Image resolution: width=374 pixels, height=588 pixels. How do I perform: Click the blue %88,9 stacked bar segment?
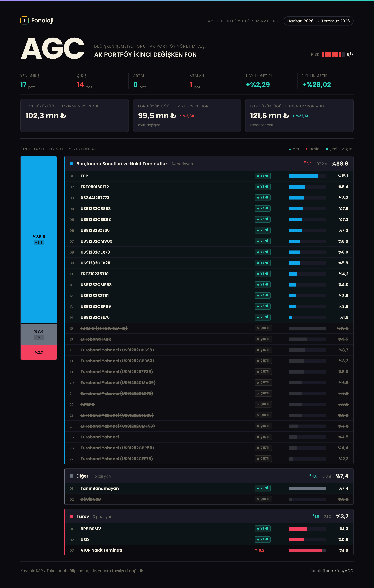39,240
